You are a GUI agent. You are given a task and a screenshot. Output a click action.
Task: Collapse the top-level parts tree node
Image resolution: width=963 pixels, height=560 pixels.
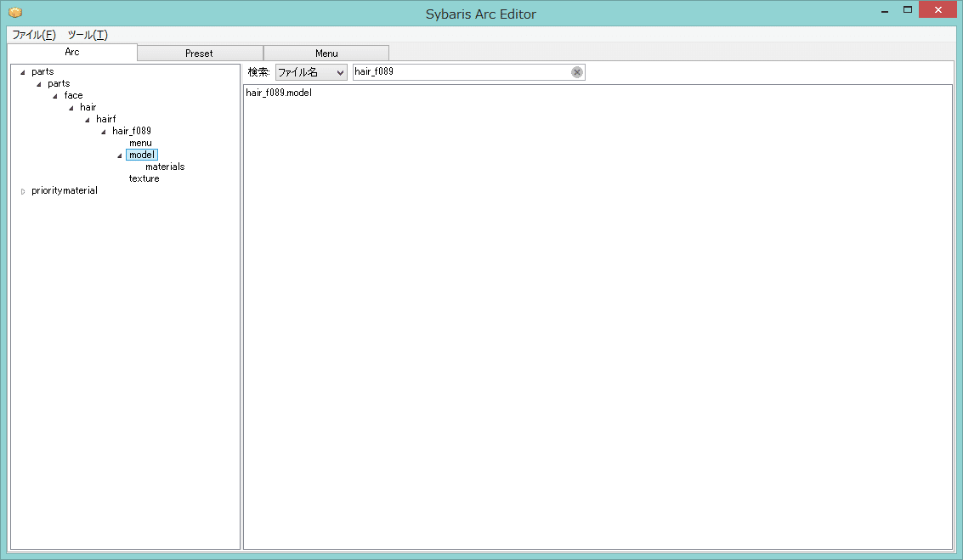23,72
